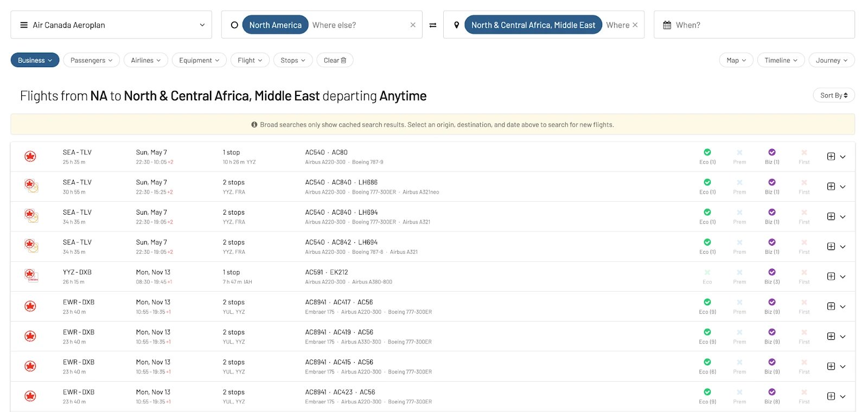
Task: Open the Flight filter dropdown
Action: pyautogui.click(x=250, y=60)
